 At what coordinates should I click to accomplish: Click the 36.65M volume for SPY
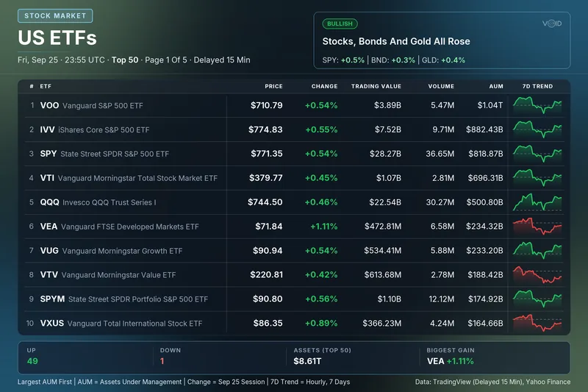tap(440, 154)
